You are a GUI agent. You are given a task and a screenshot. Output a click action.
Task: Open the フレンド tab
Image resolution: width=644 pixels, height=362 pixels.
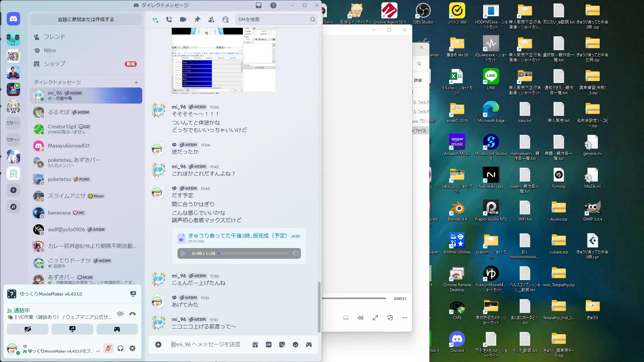click(54, 37)
